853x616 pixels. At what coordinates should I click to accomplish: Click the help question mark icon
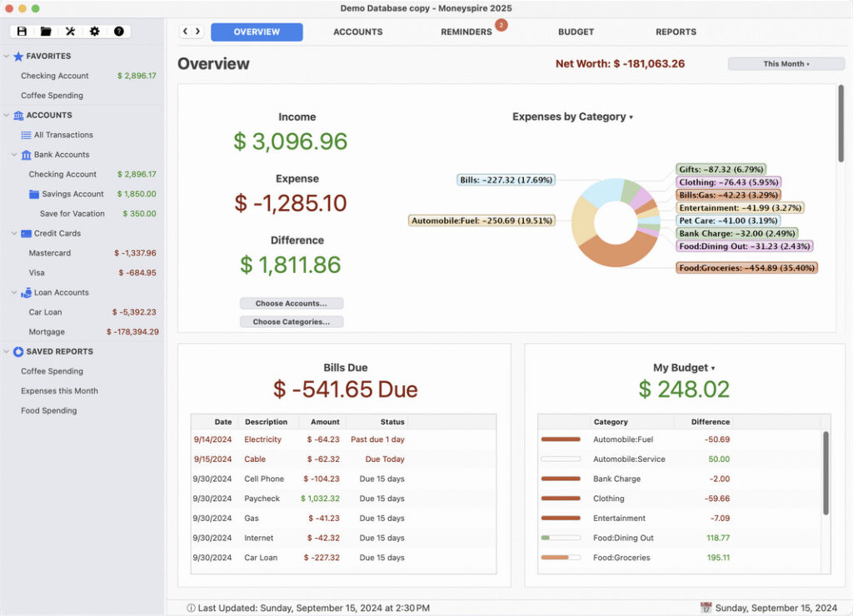(119, 32)
